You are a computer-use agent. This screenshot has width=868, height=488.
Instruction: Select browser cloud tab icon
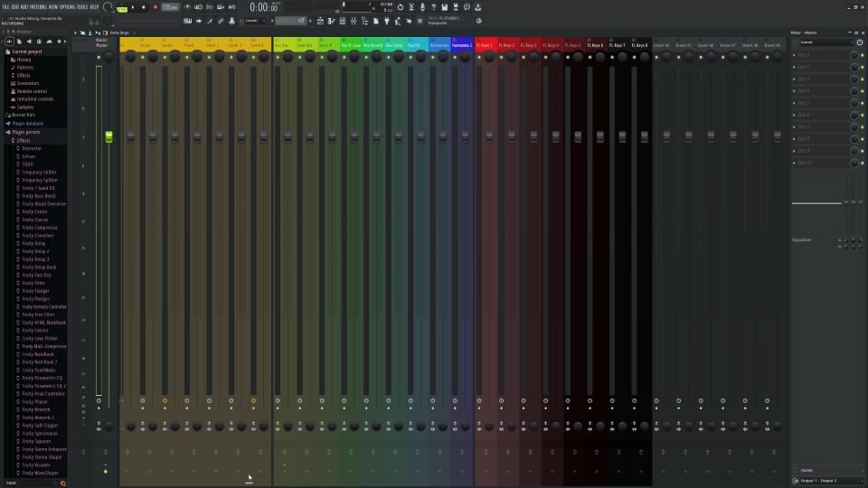coord(49,42)
